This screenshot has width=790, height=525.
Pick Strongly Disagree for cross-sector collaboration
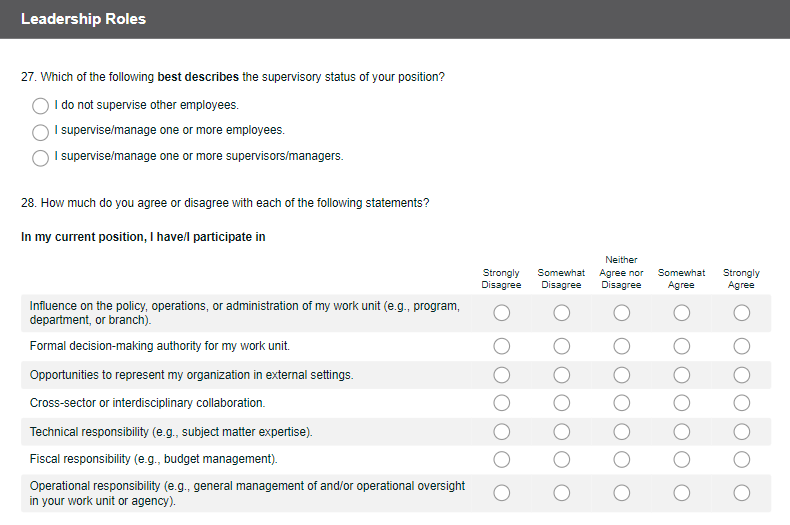(x=501, y=403)
